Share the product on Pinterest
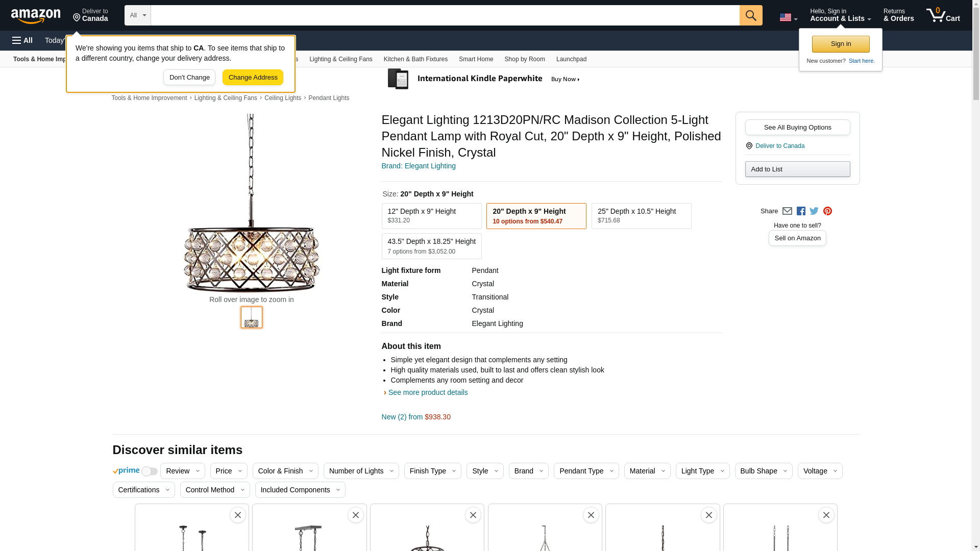Image resolution: width=980 pixels, height=551 pixels. pyautogui.click(x=827, y=211)
